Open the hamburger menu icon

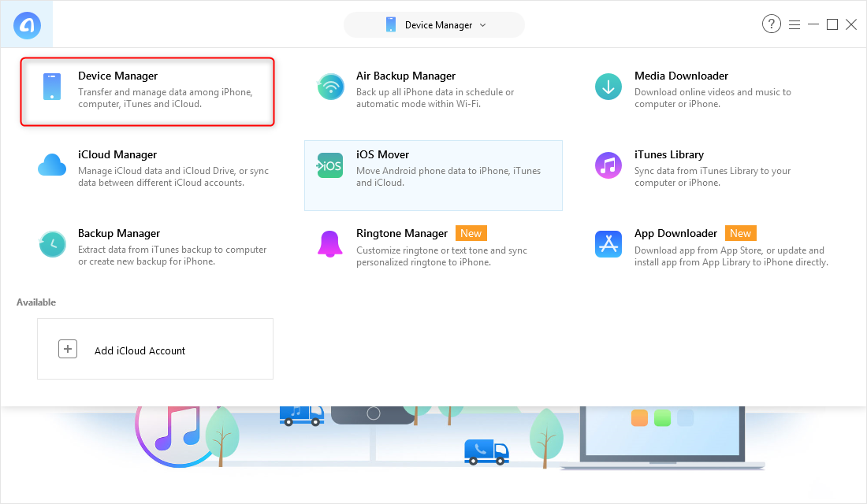[794, 25]
